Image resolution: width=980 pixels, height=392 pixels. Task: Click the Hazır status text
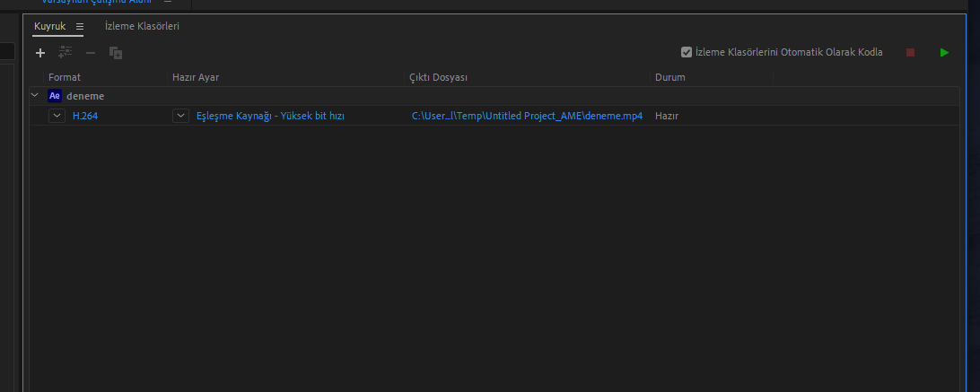click(x=667, y=116)
